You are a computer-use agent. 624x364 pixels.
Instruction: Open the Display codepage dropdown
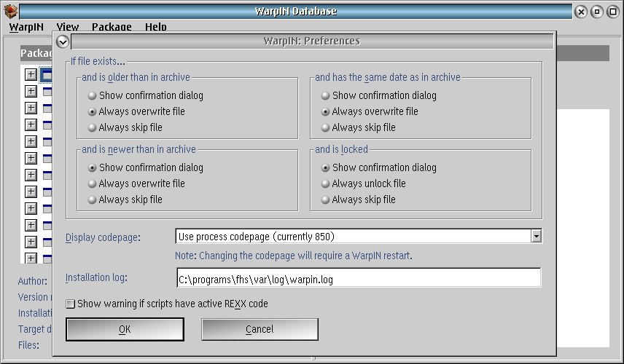pos(536,236)
